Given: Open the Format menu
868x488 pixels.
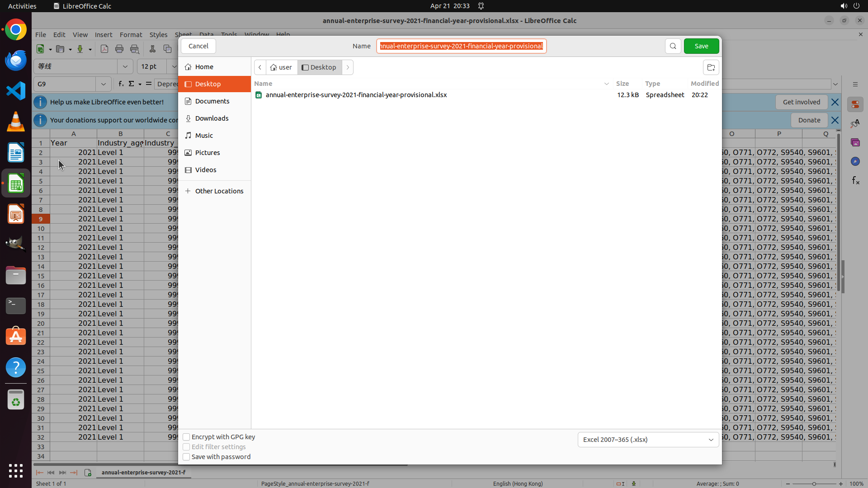Looking at the screenshot, I should [x=131, y=35].
